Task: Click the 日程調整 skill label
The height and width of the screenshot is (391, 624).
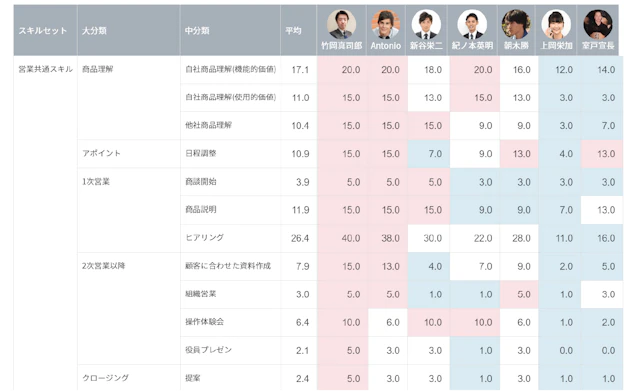Action: (x=201, y=153)
